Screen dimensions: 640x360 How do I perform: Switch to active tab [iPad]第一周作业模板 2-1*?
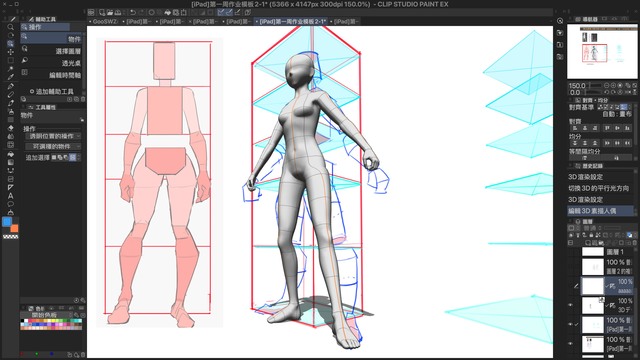pyautogui.click(x=292, y=21)
